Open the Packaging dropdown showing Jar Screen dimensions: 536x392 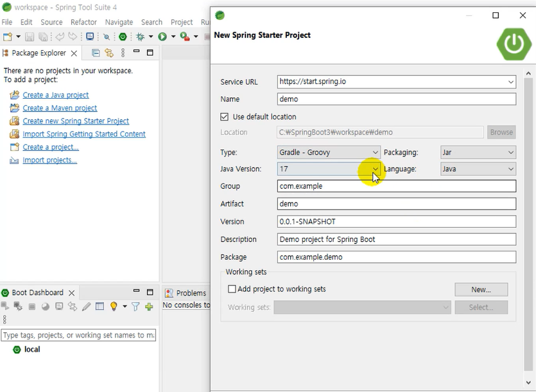[x=478, y=153]
